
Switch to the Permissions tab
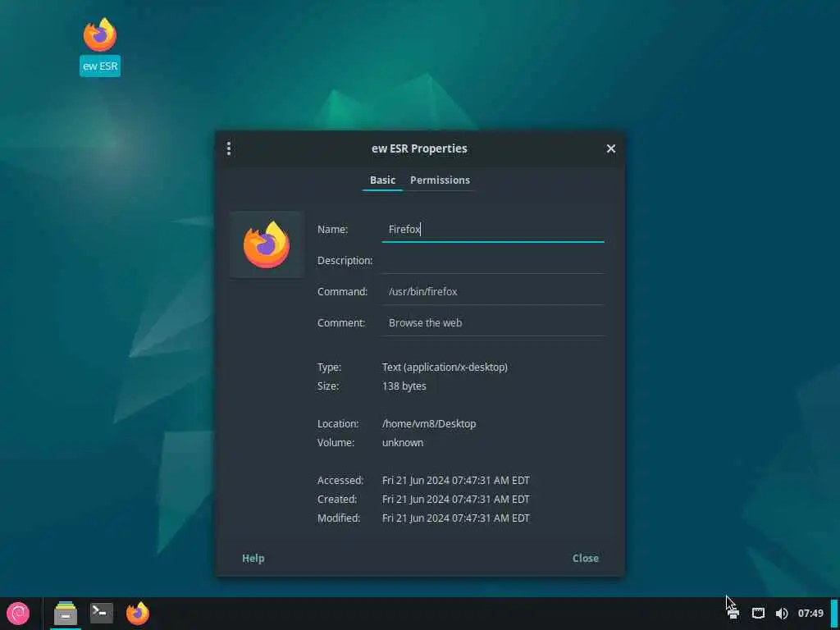[440, 180]
